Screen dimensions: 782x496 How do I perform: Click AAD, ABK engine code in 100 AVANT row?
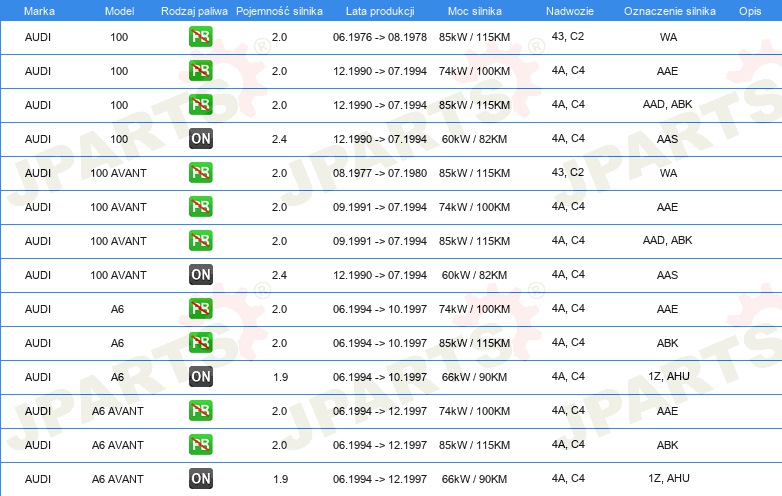pyautogui.click(x=667, y=240)
